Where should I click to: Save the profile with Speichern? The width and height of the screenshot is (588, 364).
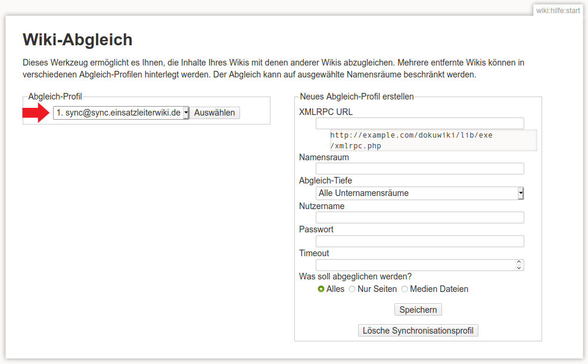tap(418, 310)
